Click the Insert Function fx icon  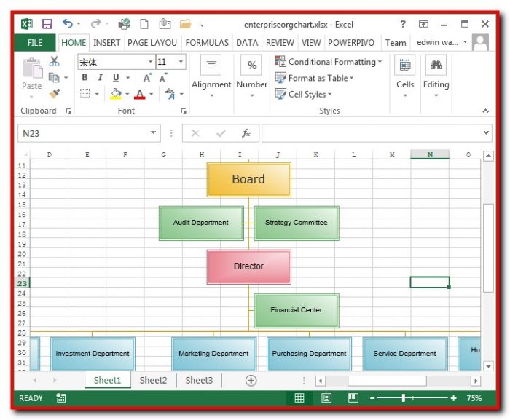click(x=246, y=133)
